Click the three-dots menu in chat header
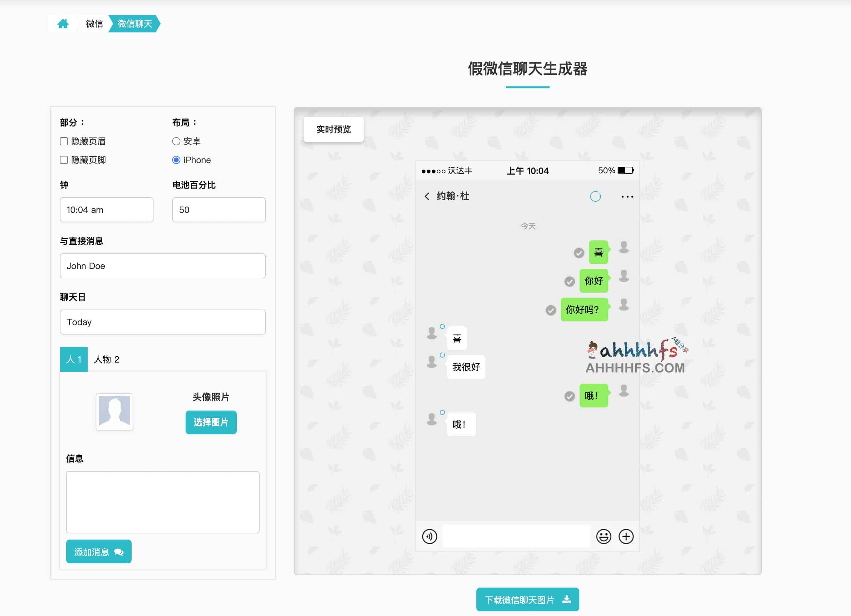This screenshot has width=851, height=616. 627,196
